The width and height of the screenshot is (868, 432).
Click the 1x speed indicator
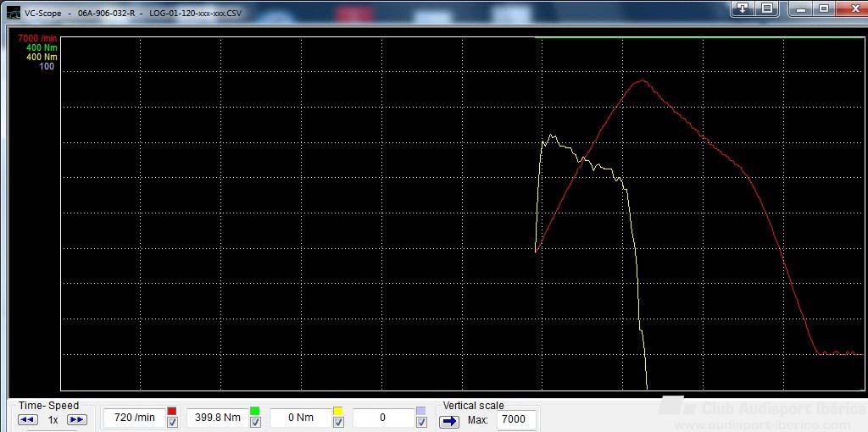pyautogui.click(x=53, y=420)
